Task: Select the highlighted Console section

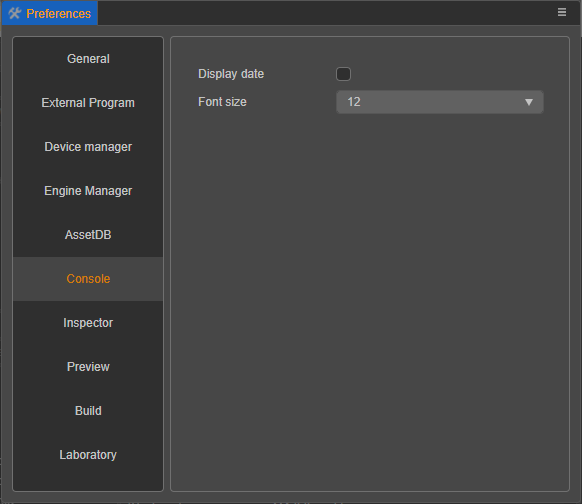Action: (88, 279)
